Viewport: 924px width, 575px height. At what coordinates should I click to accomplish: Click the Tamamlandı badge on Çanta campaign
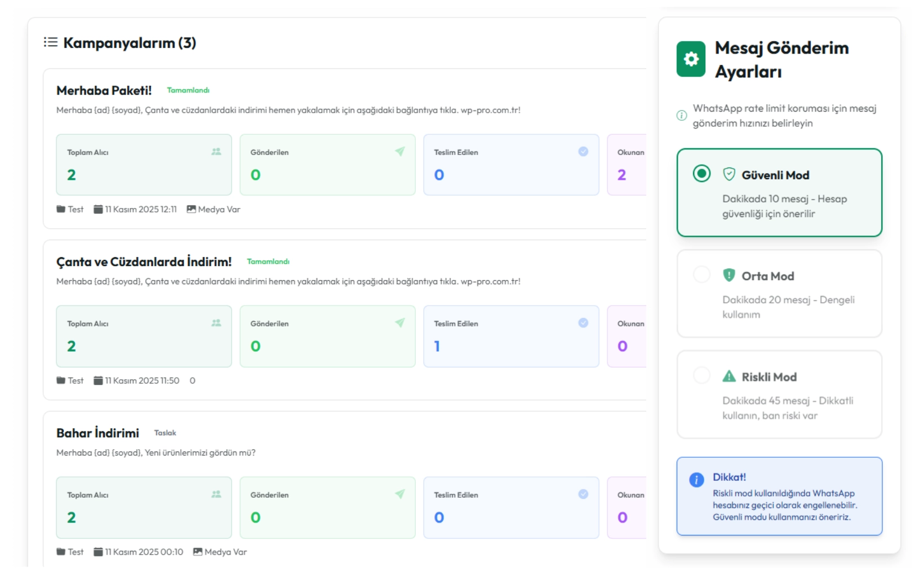[x=268, y=262]
